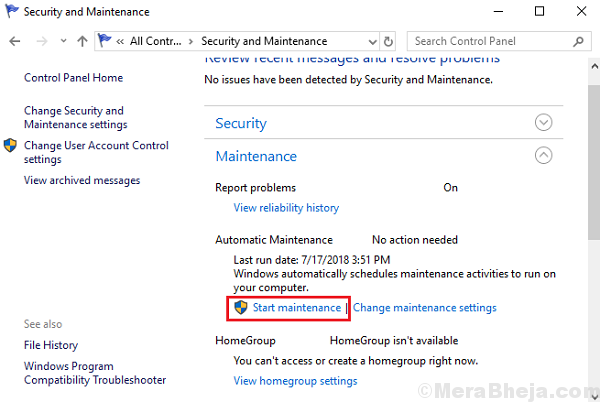Viewport: 600px width, 402px height.
Task: Click the Forward navigation arrow
Action: (x=42, y=41)
